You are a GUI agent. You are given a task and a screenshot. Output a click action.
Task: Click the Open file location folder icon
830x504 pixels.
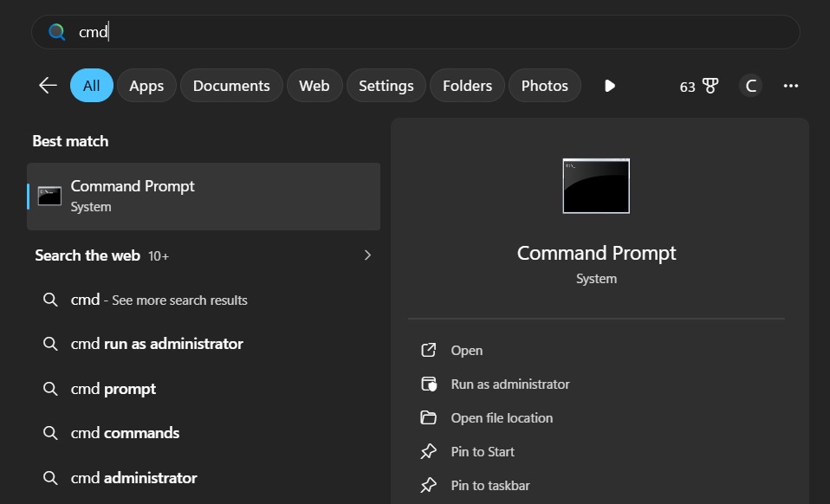coord(428,417)
